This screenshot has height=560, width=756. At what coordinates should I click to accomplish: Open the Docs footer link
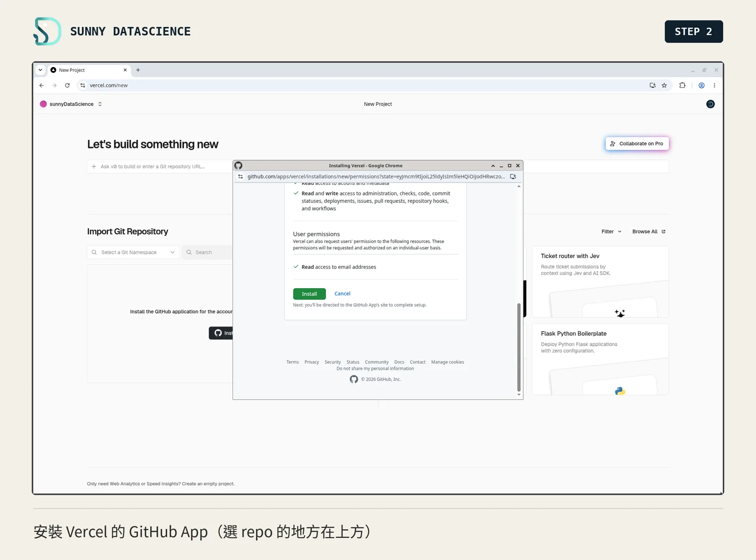point(399,362)
